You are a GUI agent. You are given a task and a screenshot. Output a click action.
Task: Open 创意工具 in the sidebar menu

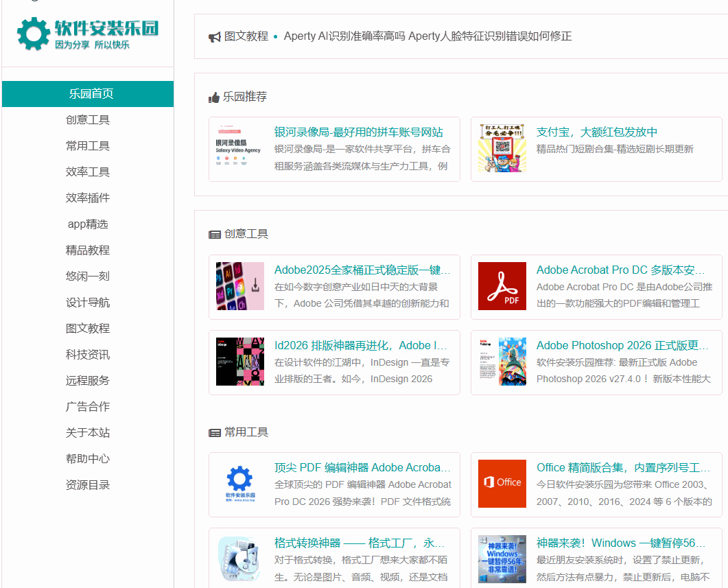point(88,120)
